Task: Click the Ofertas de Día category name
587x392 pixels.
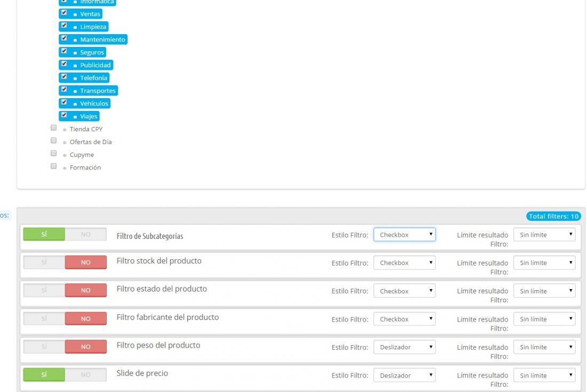Action: 91,142
